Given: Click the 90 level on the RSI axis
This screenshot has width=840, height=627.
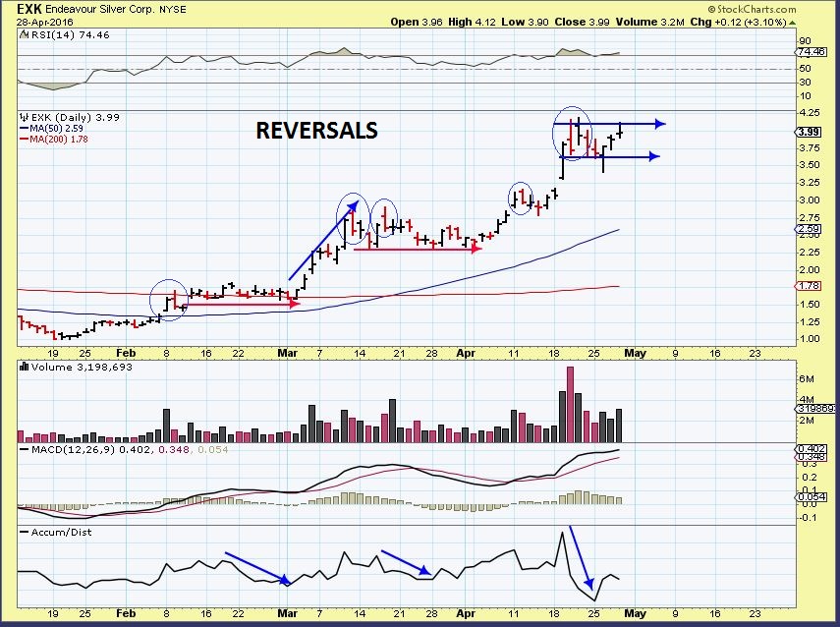Looking at the screenshot, I should [x=805, y=40].
